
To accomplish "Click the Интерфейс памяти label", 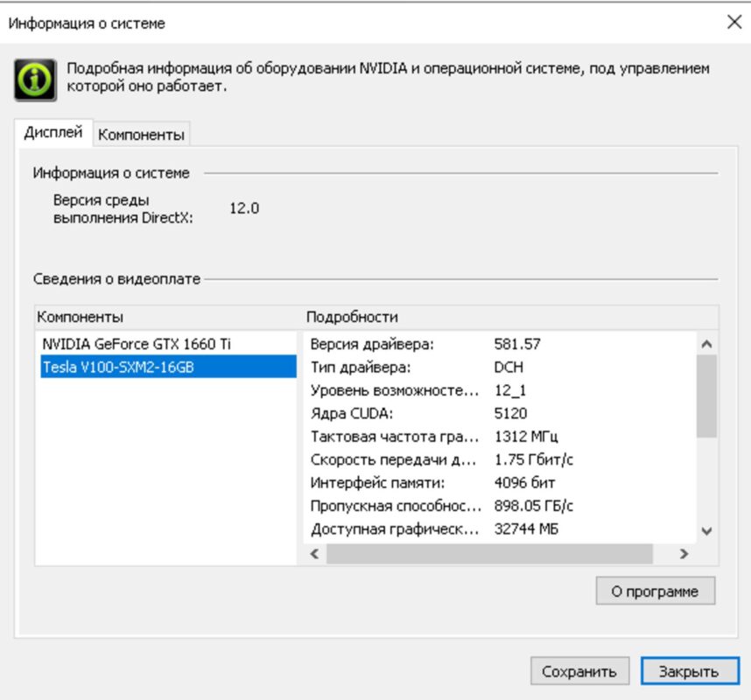I will [x=377, y=483].
